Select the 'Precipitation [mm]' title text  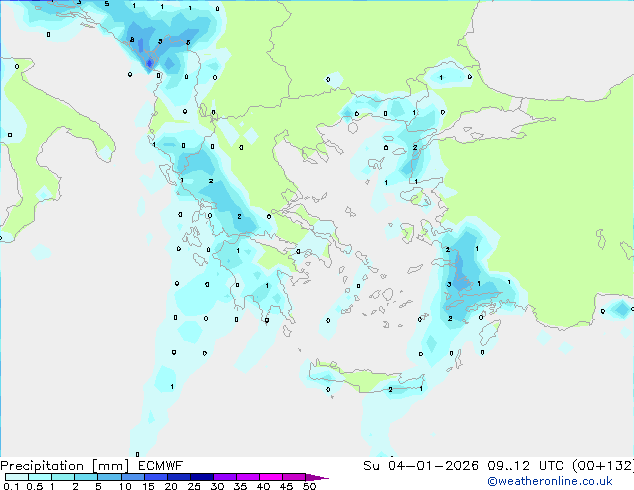(x=65, y=466)
